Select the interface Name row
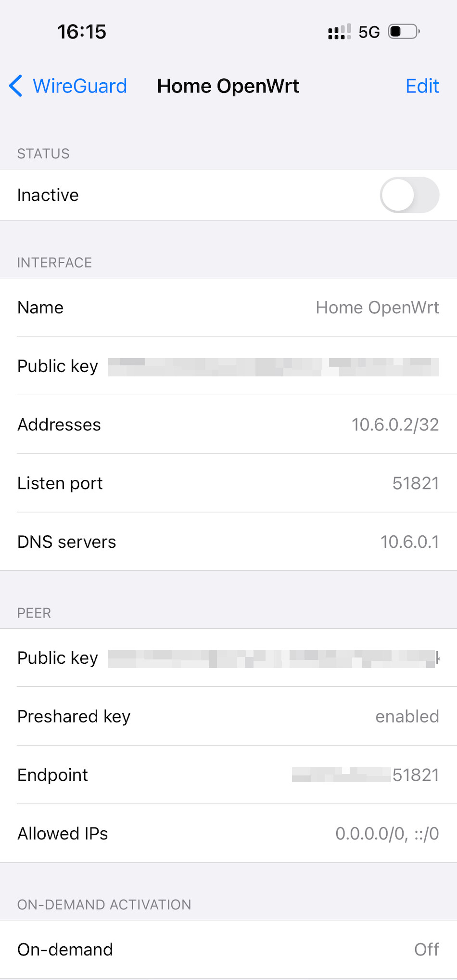This screenshot has height=980, width=457. pos(228,308)
